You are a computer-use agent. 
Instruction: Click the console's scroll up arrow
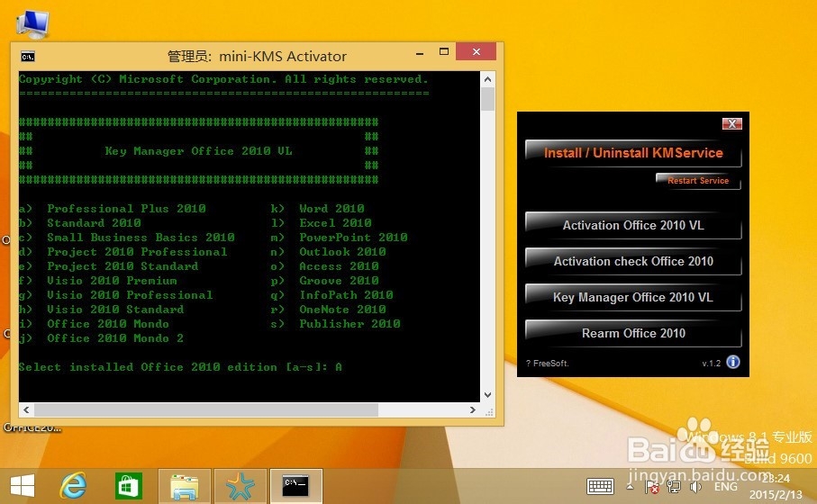point(487,79)
